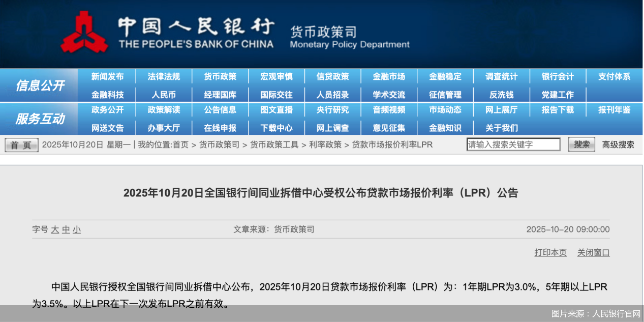Click the 搜索 search button
The image size is (644, 322).
tap(581, 144)
